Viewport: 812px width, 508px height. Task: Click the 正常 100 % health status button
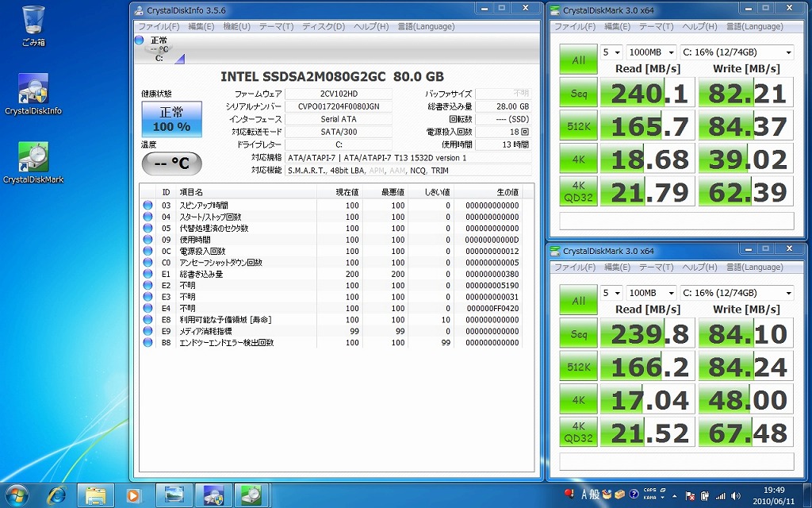(171, 119)
